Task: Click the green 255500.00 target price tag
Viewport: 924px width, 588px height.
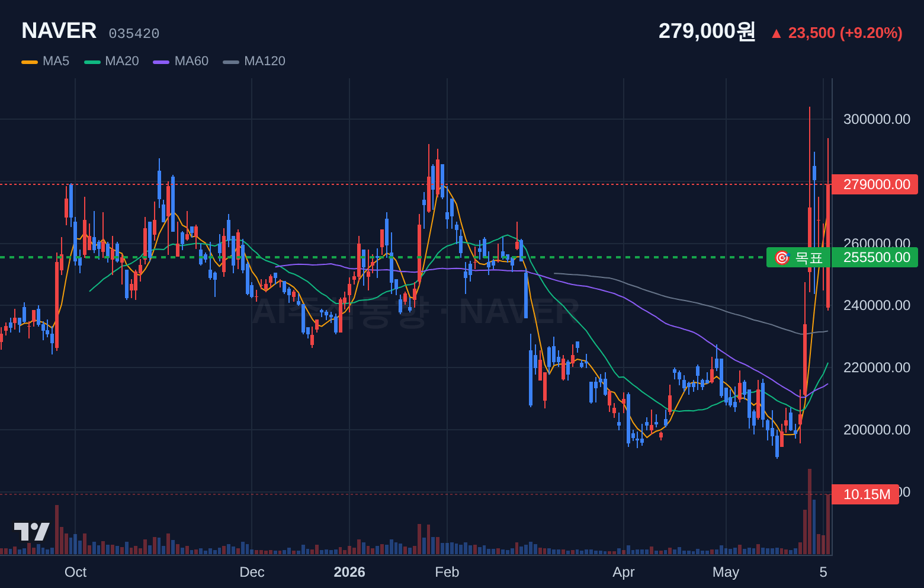Action: 875,257
